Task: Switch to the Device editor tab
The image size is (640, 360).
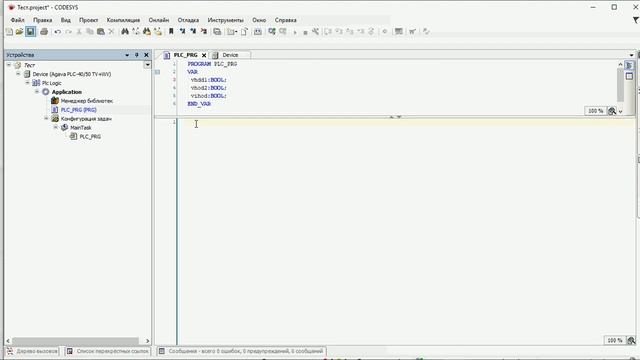Action: [x=230, y=55]
